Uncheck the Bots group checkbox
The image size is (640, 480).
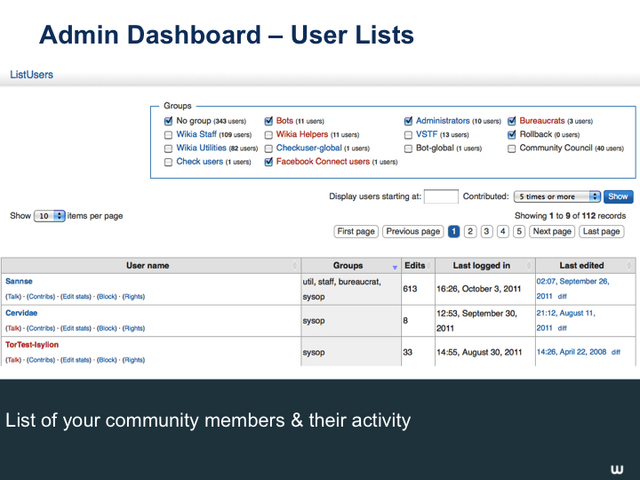(268, 121)
